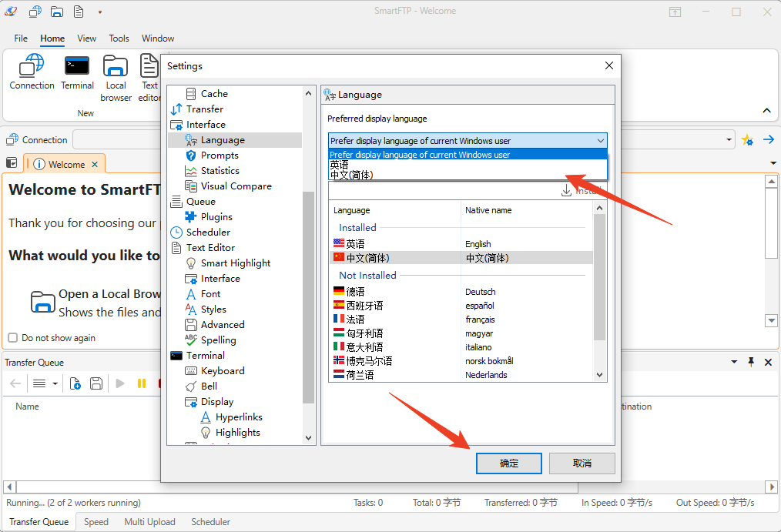Open the queue list view dropdown arrow
This screenshot has width=781, height=532.
click(55, 383)
